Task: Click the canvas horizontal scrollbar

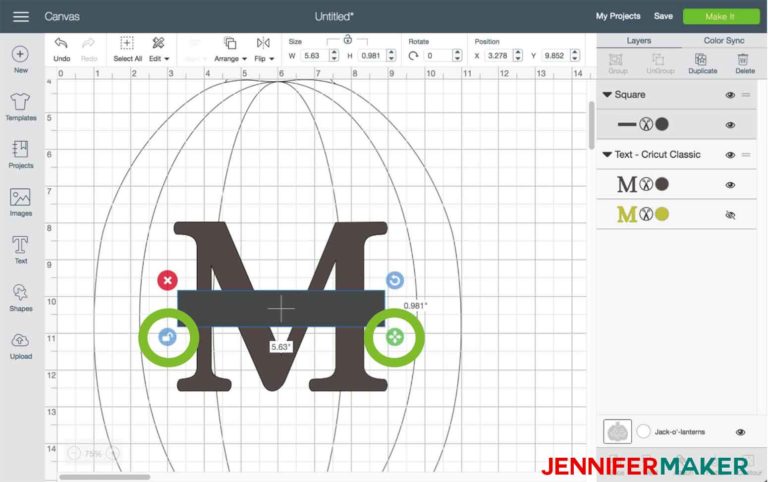Action: (105, 477)
